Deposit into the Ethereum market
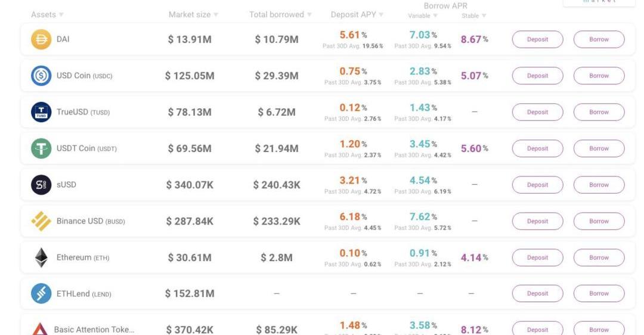Image resolution: width=644 pixels, height=335 pixels. (537, 258)
